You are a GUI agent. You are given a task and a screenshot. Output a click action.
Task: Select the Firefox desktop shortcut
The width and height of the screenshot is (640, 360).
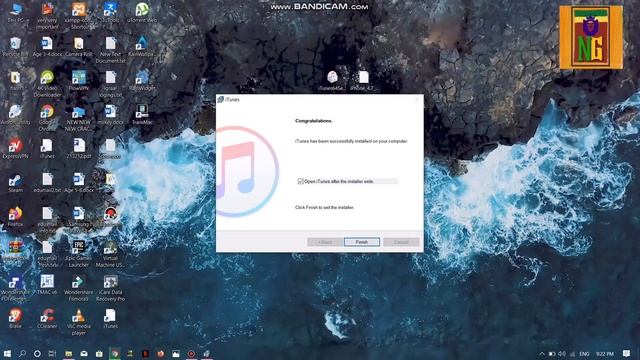click(x=16, y=217)
